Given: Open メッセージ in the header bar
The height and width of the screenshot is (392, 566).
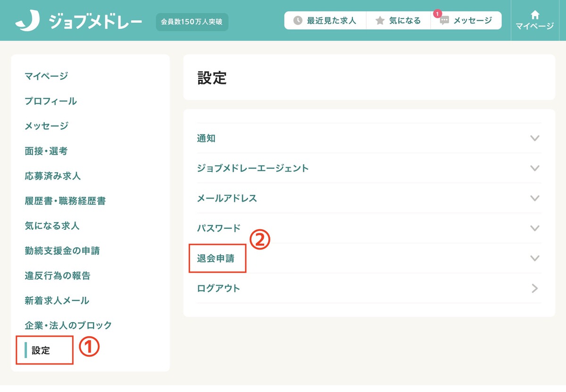Looking at the screenshot, I should (x=466, y=20).
